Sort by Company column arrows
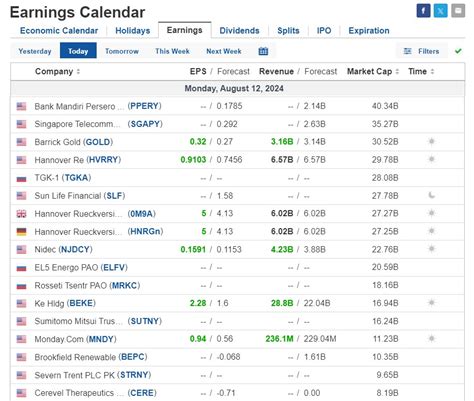 coord(78,71)
